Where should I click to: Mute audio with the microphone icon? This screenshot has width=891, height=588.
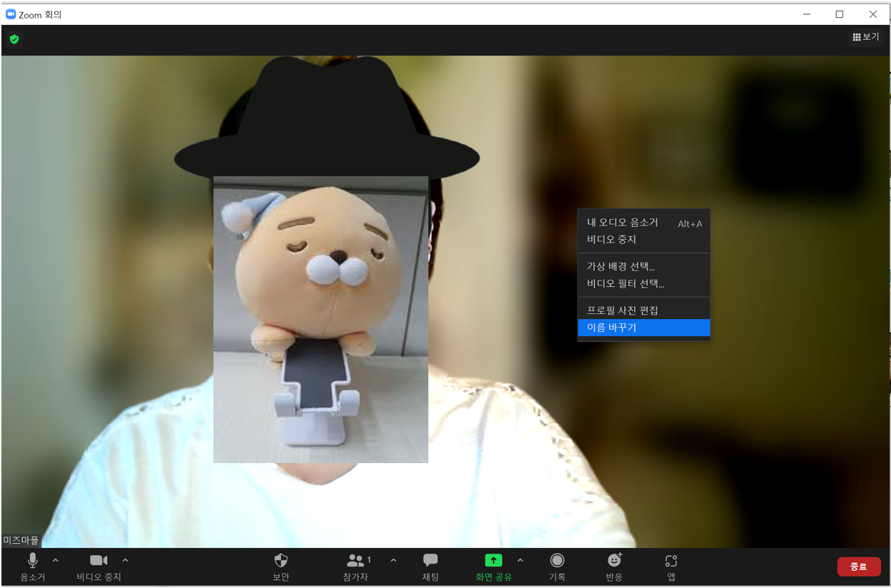(x=32, y=561)
